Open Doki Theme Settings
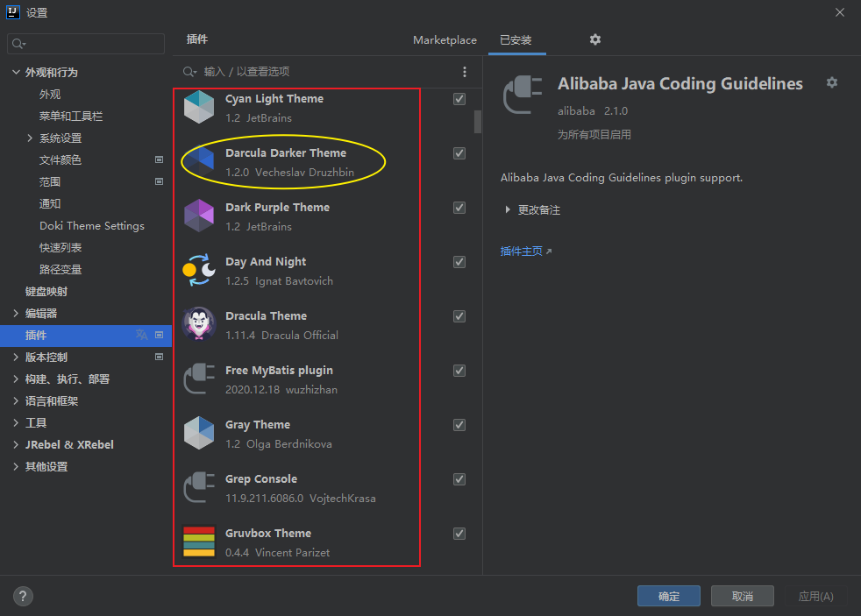Image resolution: width=861 pixels, height=616 pixels. tap(92, 226)
